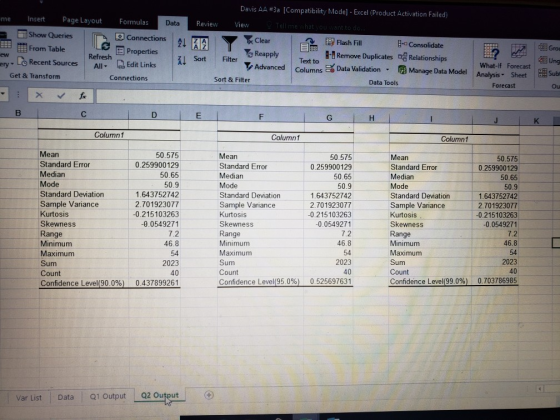
Task: Select the Confidence Level(95.0%) cell
Action: 261,282
